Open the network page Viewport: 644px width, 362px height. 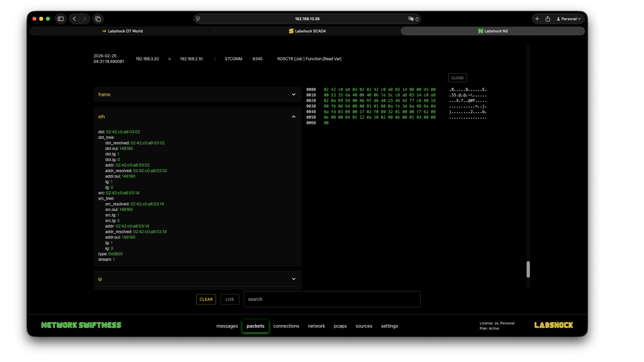tap(316, 326)
